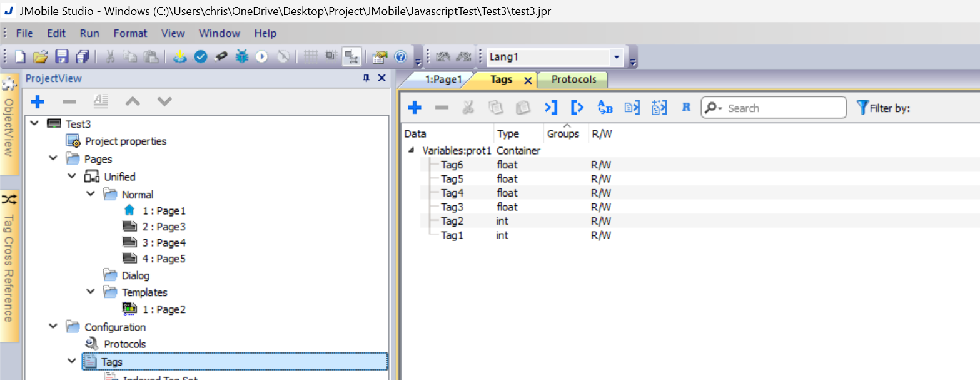
Task: Open the Lang1 language dropdown
Action: 617,57
